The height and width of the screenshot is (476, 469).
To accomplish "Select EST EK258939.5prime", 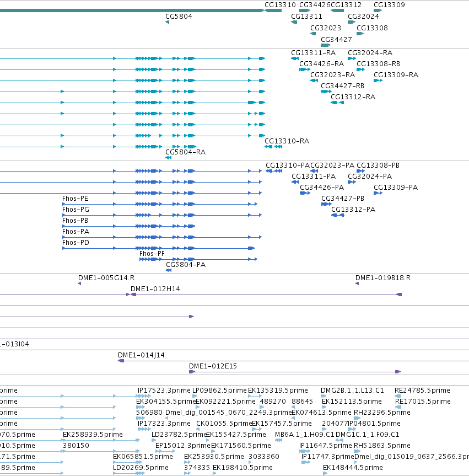I will click(x=93, y=435).
